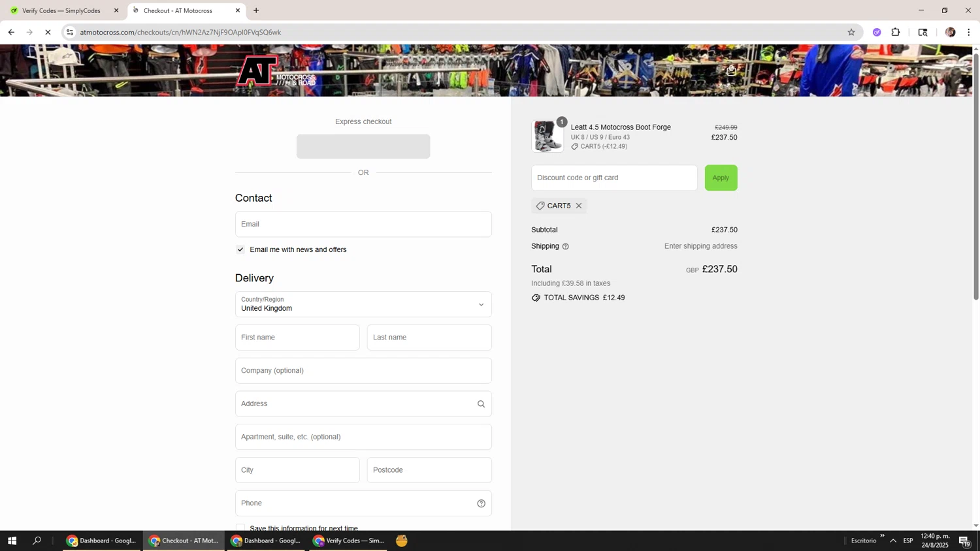Click the page vertical scrollbar

pyautogui.click(x=976, y=176)
